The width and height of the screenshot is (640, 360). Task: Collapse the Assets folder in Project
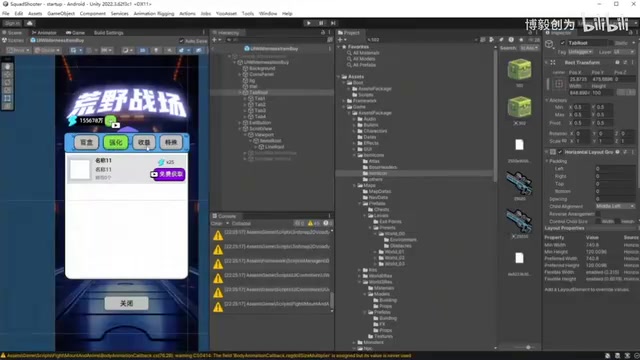tap(339, 77)
